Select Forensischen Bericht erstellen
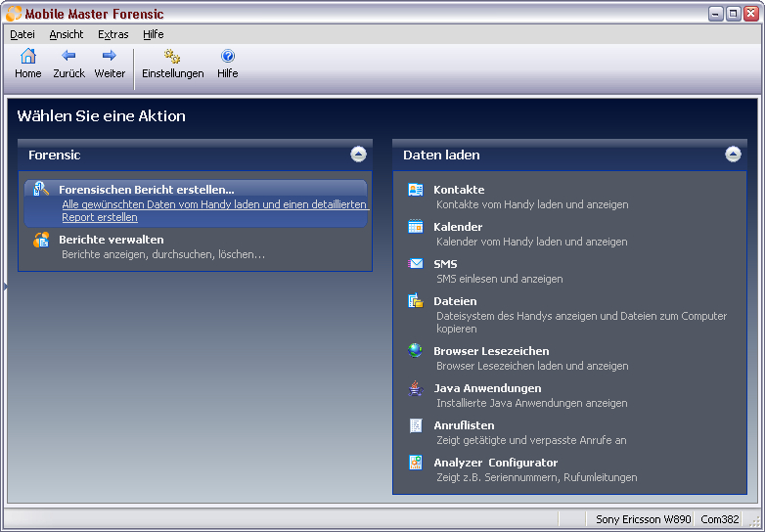 [146, 190]
